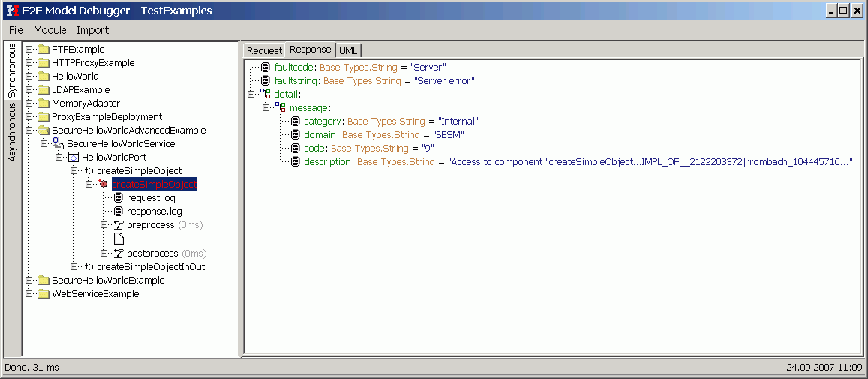Select the WebServiceExample tree item
Image resolution: width=868 pixels, height=379 pixels.
pos(95,293)
